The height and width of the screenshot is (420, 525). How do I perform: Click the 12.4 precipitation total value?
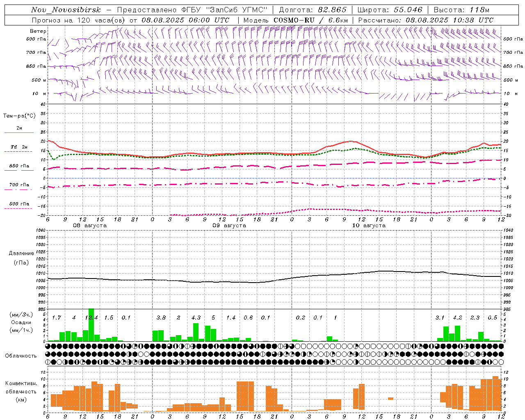tap(91, 318)
